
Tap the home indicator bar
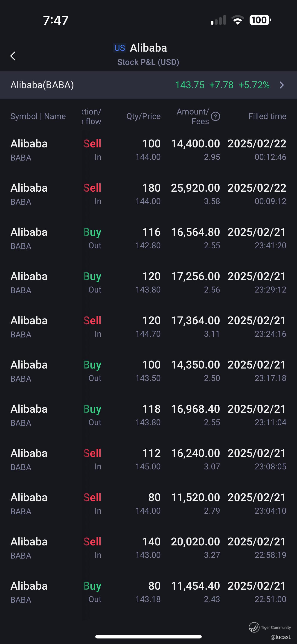pos(148,636)
